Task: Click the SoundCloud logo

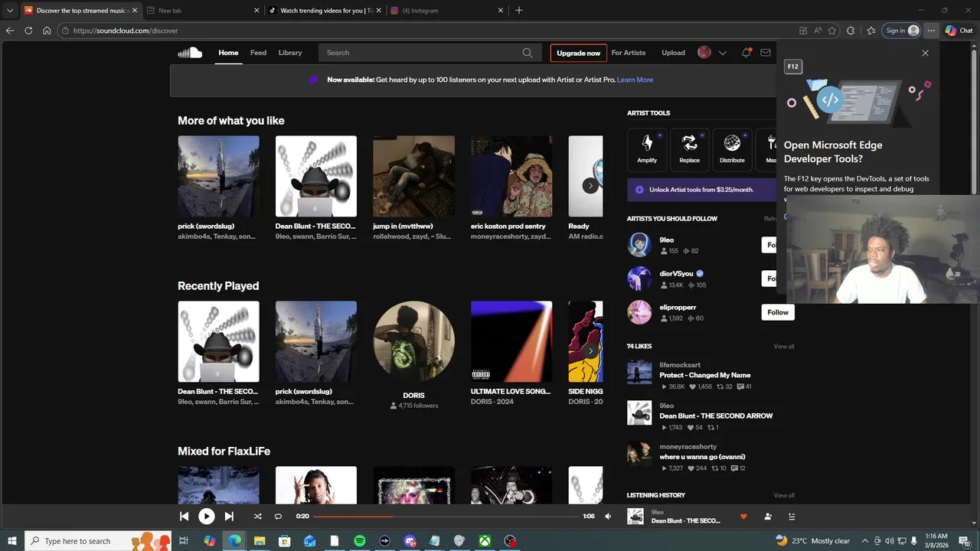Action: tap(190, 53)
